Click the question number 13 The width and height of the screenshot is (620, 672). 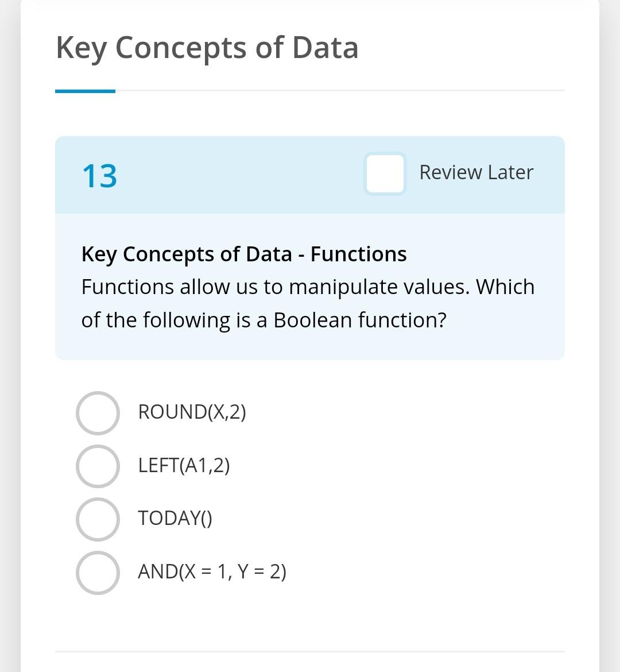tap(99, 176)
